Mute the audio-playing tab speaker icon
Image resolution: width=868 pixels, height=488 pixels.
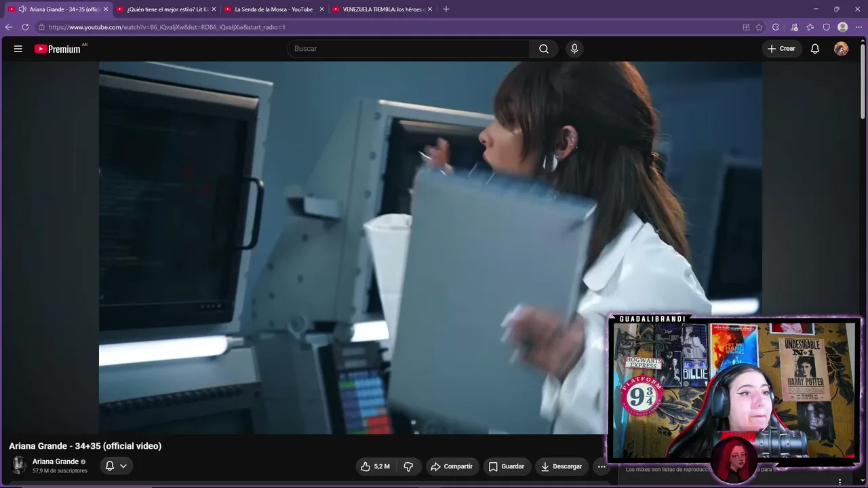22,9
